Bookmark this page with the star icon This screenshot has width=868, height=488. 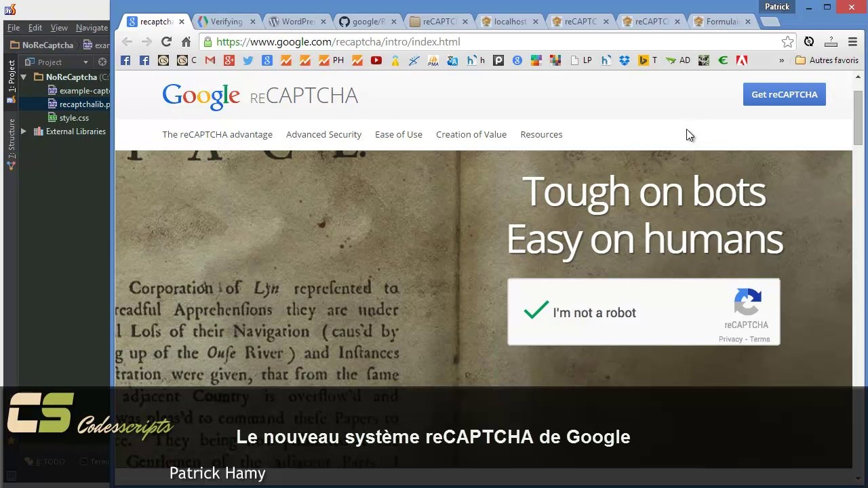787,42
